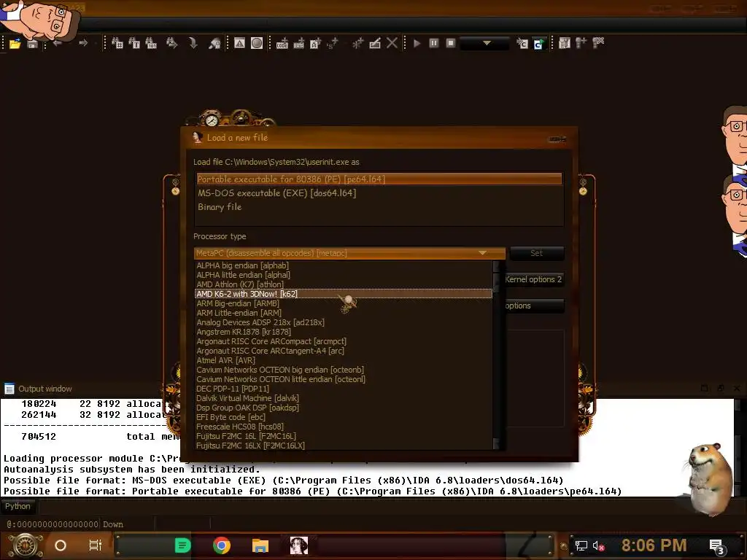Select MS-DOS executable (EXE) loader entry

(379, 192)
